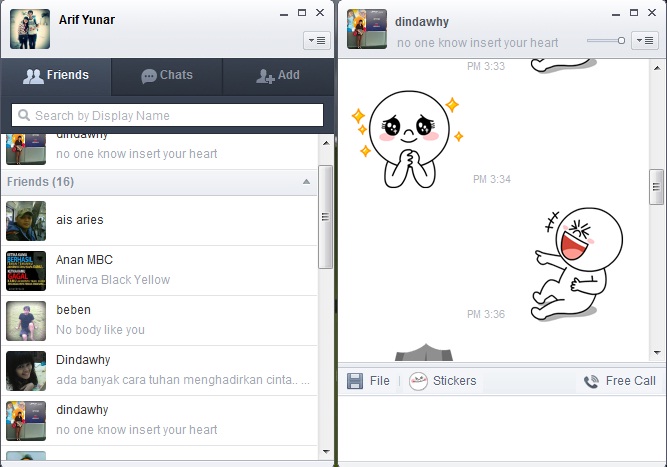Click Minerva Black Yellow status text
This screenshot has width=667, height=467.
tap(113, 280)
